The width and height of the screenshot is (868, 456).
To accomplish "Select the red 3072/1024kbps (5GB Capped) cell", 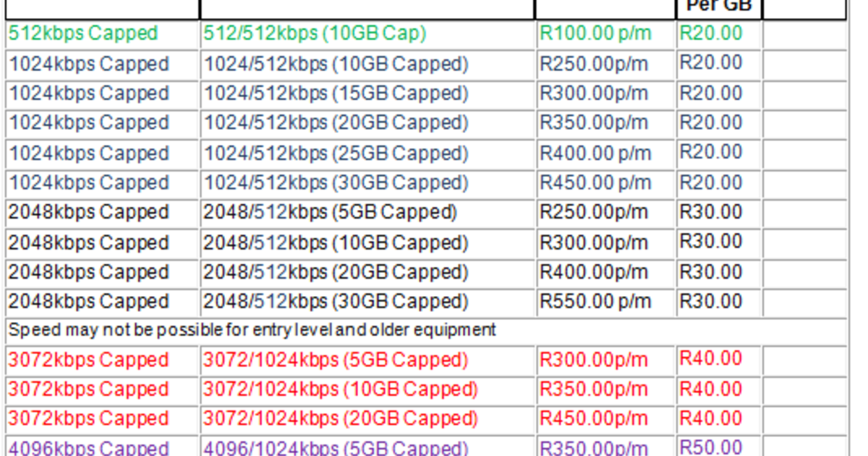I will coord(336,360).
